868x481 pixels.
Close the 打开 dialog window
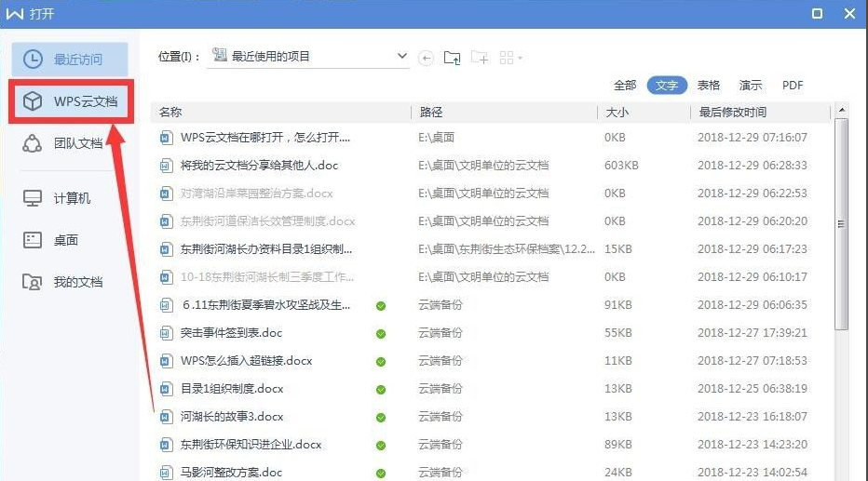click(849, 13)
